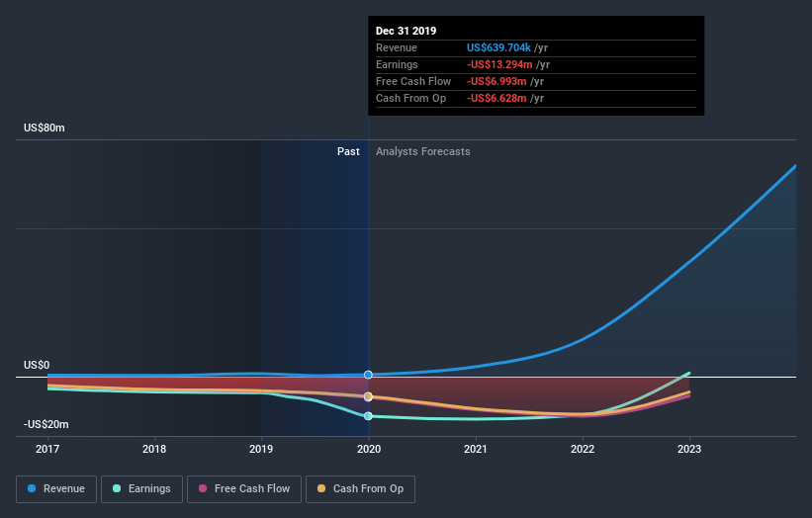Image resolution: width=812 pixels, height=518 pixels.
Task: Toggle the Free Cash Flow legend button
Action: (x=244, y=489)
